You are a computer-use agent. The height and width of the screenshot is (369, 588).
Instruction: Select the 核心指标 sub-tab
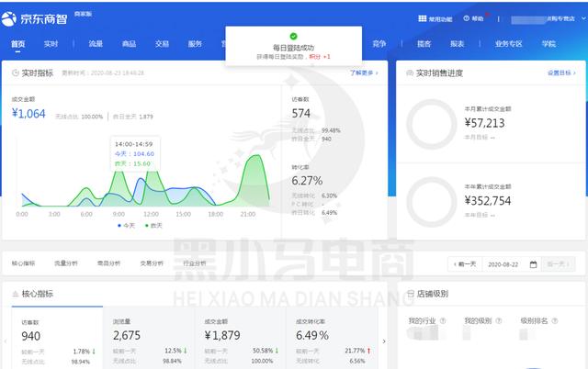[23, 263]
